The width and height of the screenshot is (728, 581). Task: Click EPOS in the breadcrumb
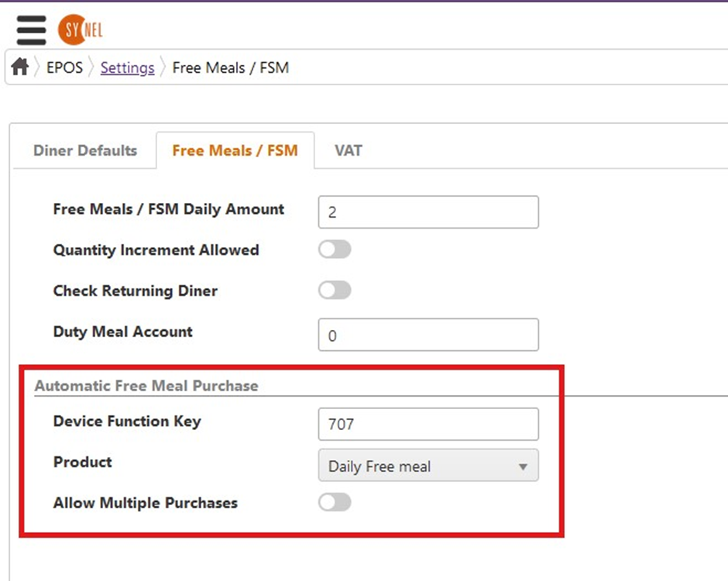pos(64,68)
